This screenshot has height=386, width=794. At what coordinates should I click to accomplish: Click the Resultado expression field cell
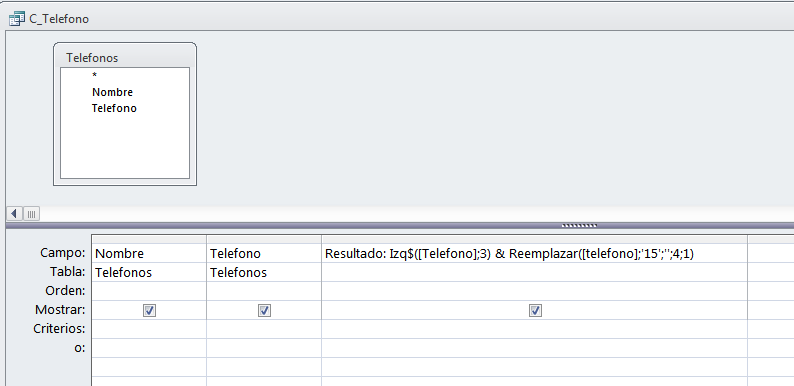click(534, 253)
